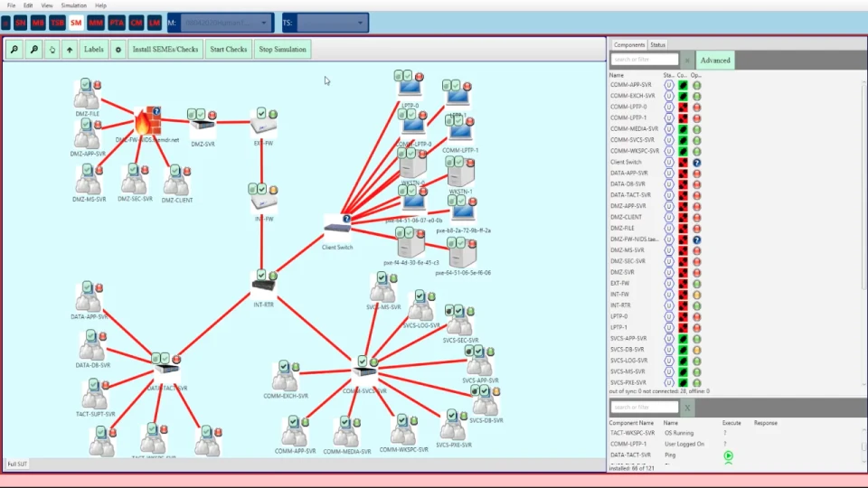This screenshot has height=488, width=868.
Task: Toggle the MB module button
Action: pyautogui.click(x=38, y=23)
